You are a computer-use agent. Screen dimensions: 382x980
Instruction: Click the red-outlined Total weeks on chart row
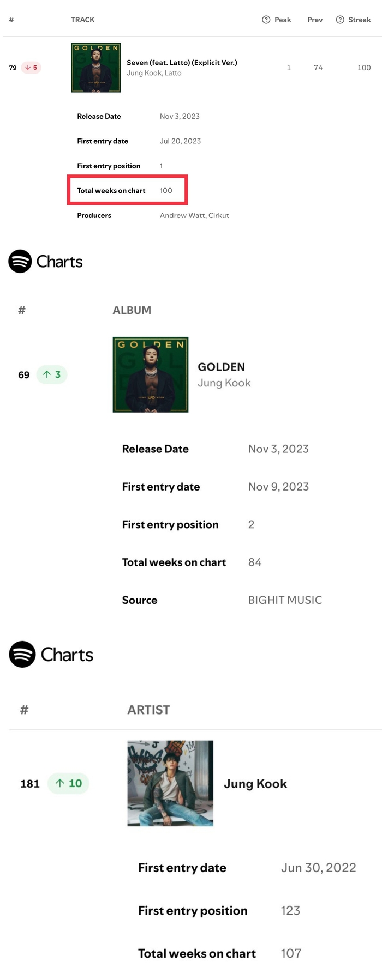[127, 190]
